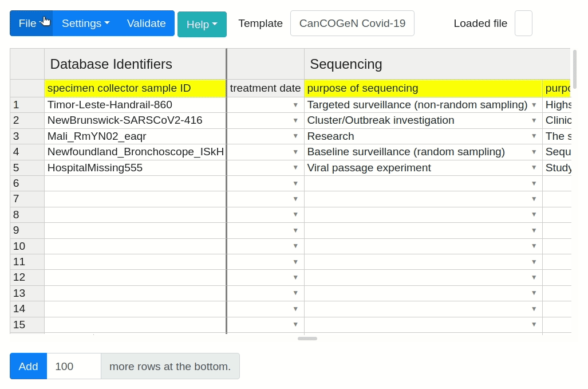
Task: Expand the Help dropdown
Action: 202,25
